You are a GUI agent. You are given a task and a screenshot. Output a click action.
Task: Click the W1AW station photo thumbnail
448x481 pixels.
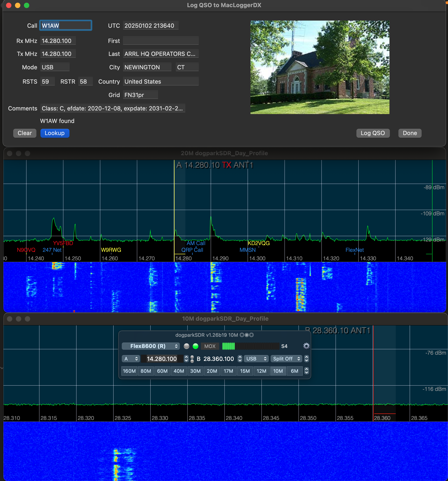click(320, 67)
